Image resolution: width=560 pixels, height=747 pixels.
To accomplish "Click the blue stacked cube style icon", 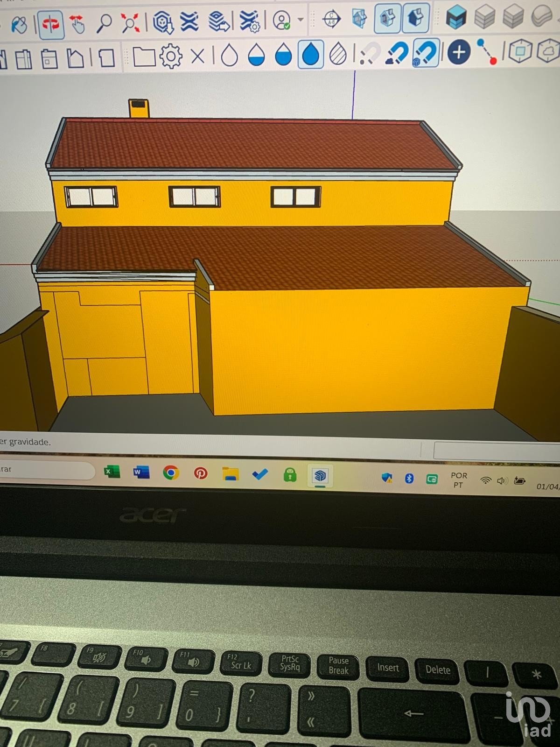I will 455,17.
